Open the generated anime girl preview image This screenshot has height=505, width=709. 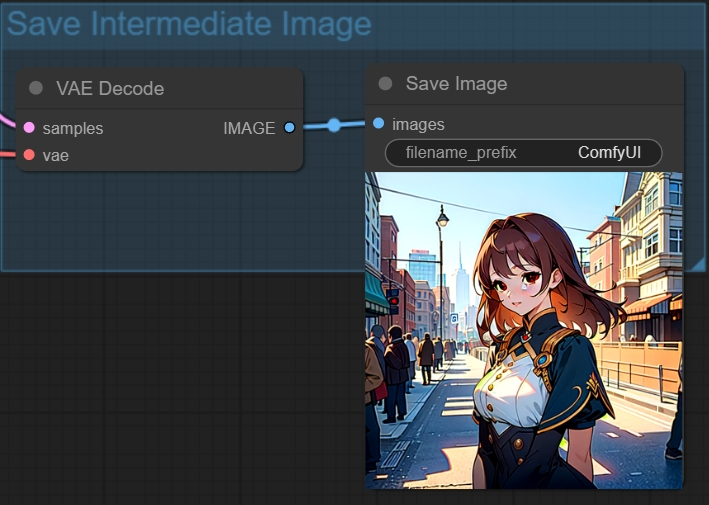point(524,330)
